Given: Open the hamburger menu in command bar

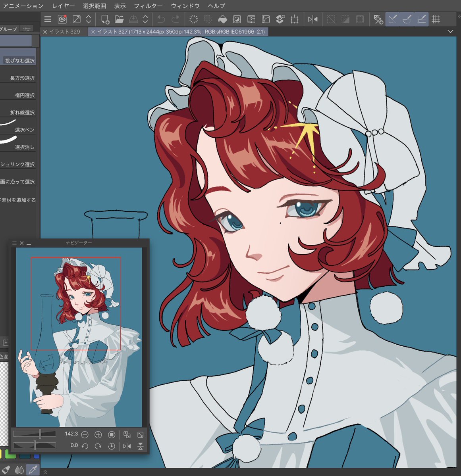Looking at the screenshot, I should click(x=48, y=19).
